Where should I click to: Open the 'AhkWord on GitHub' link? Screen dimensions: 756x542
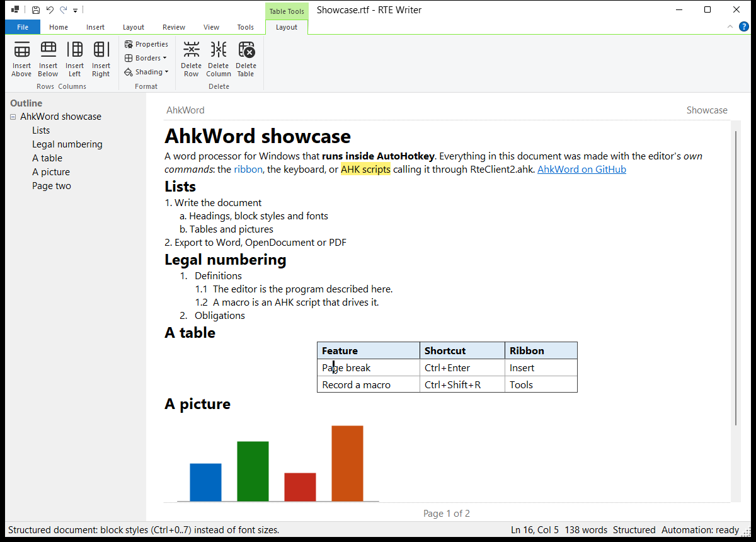click(x=581, y=169)
